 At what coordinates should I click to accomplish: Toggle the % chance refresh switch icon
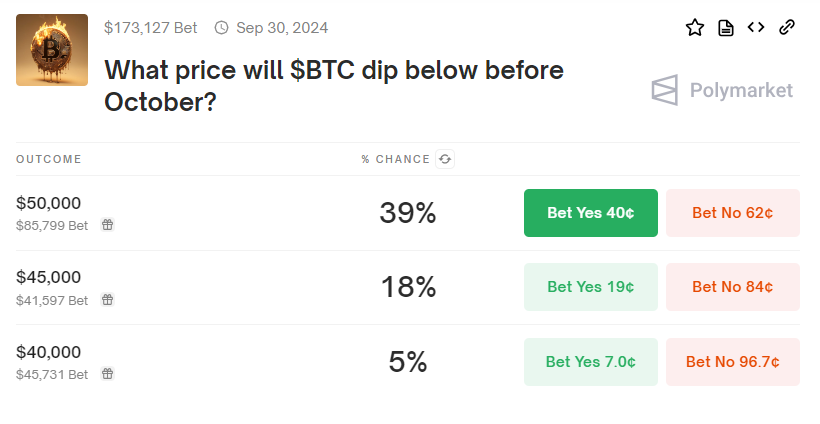pyautogui.click(x=445, y=159)
